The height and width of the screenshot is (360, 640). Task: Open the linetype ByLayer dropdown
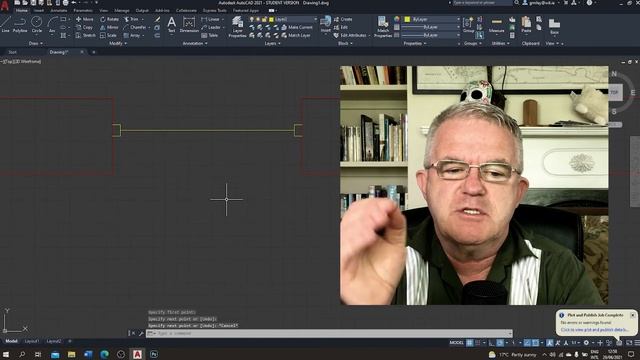[x=431, y=36]
